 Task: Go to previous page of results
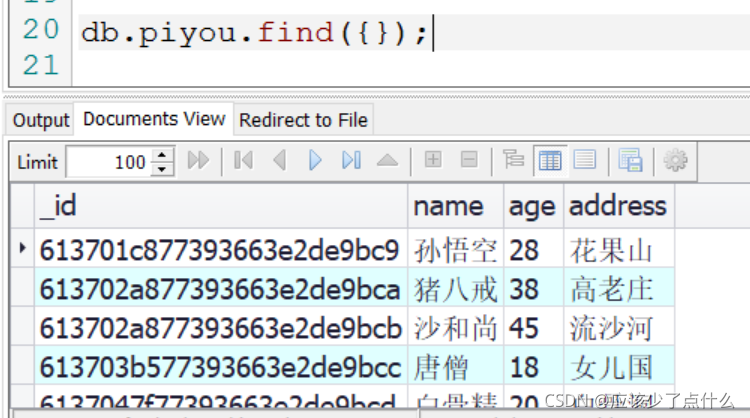(279, 161)
